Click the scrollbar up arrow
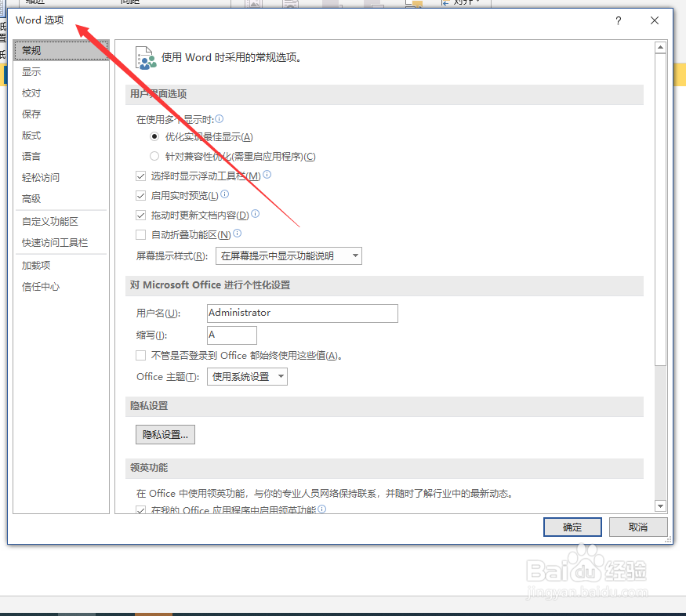 tap(661, 47)
